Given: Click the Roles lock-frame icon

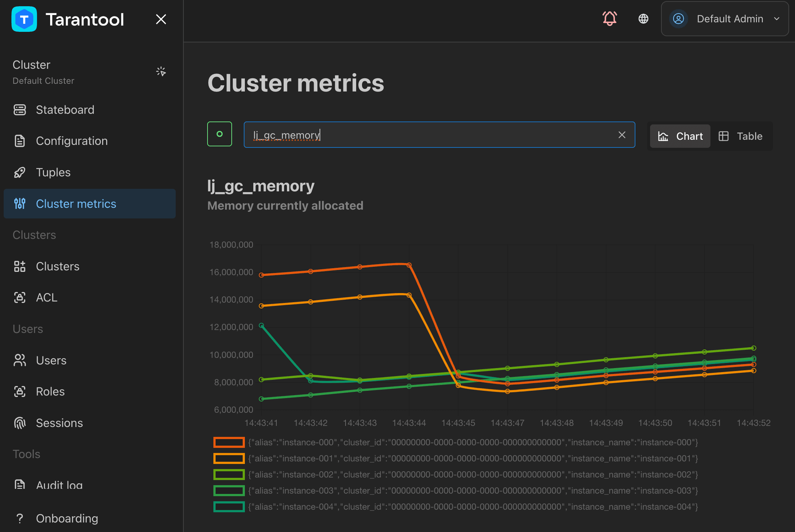Looking at the screenshot, I should 20,391.
